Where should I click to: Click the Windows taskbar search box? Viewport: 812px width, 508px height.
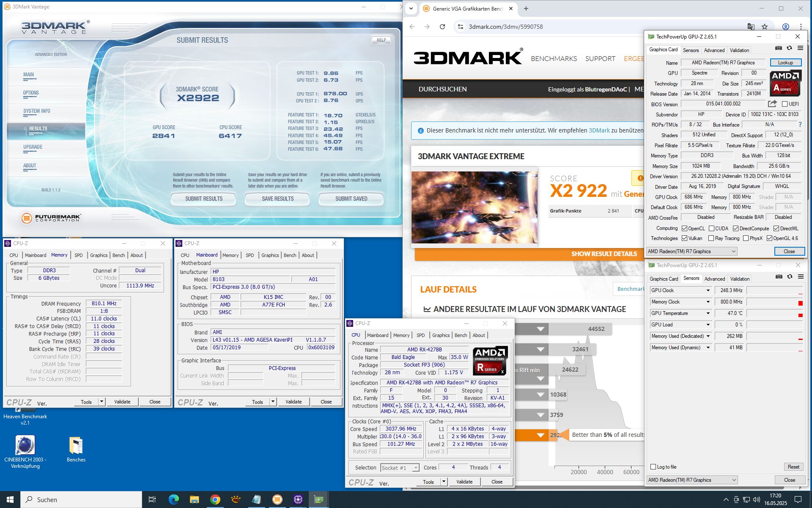coord(81,500)
